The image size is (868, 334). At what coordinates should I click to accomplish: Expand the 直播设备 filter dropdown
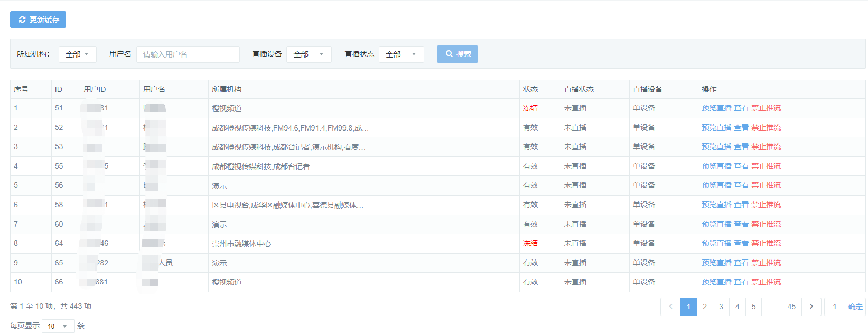pos(309,54)
